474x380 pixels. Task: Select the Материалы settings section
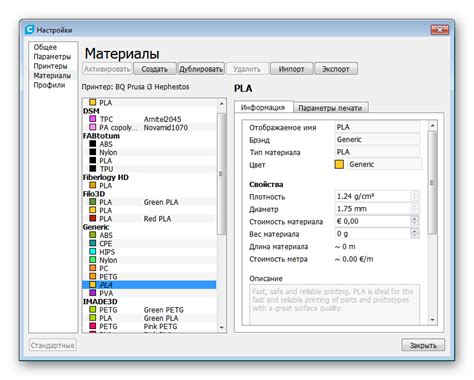[x=52, y=75]
